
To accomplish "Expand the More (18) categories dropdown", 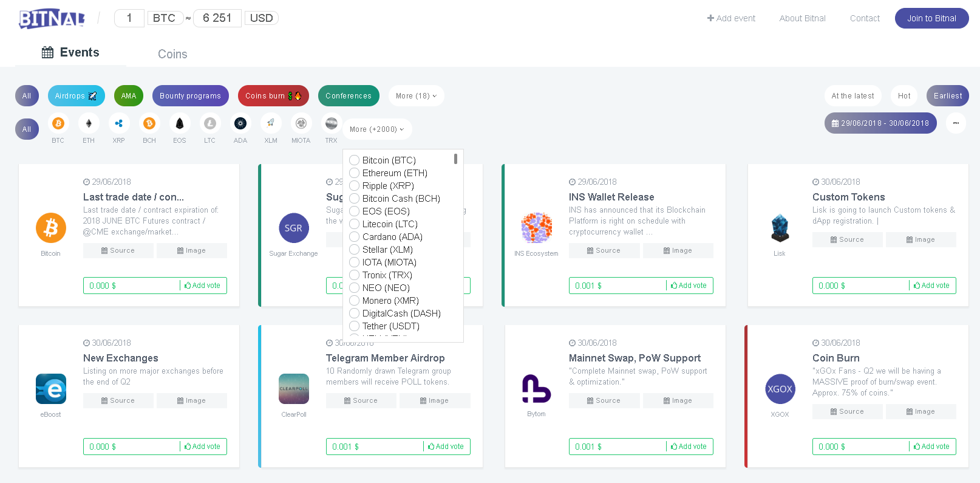I will coord(417,96).
